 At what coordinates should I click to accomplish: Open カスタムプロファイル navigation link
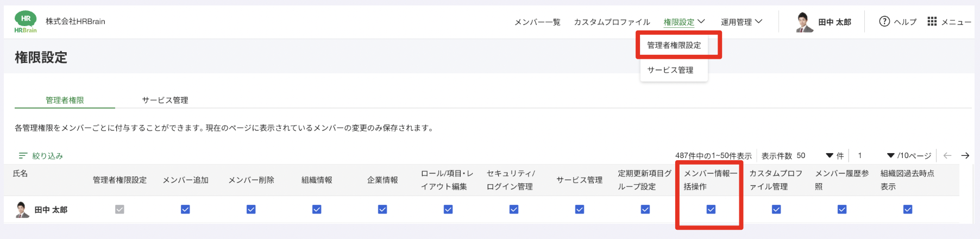pyautogui.click(x=612, y=22)
